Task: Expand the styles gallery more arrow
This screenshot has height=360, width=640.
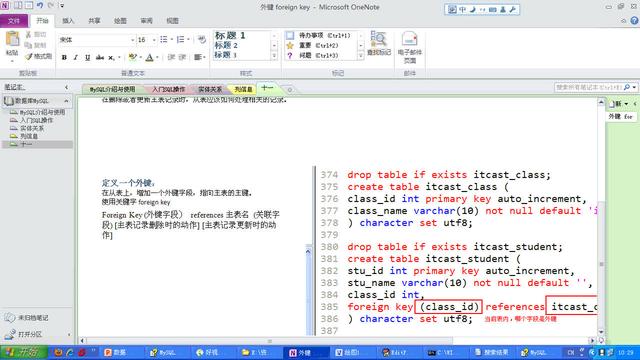Action: [274, 56]
